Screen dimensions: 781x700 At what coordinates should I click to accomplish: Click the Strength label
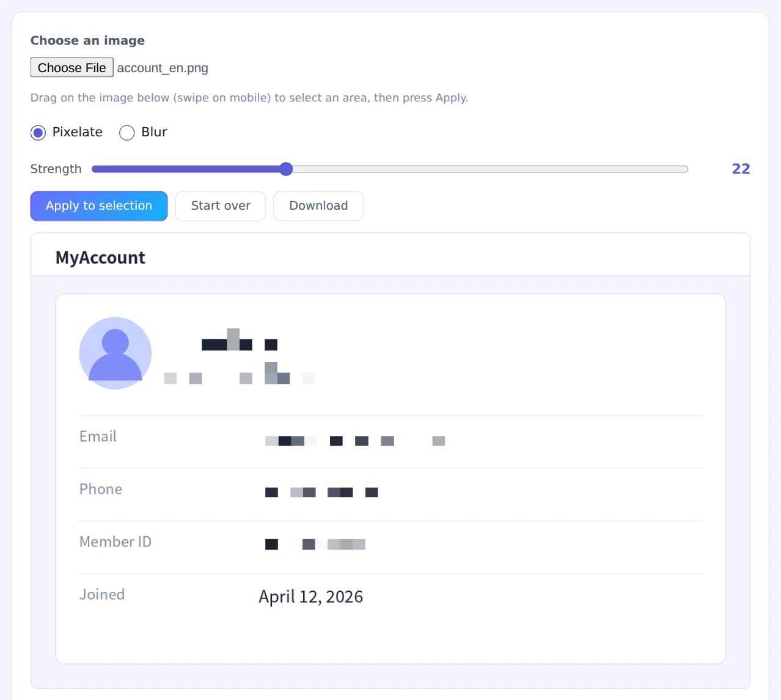pos(56,169)
